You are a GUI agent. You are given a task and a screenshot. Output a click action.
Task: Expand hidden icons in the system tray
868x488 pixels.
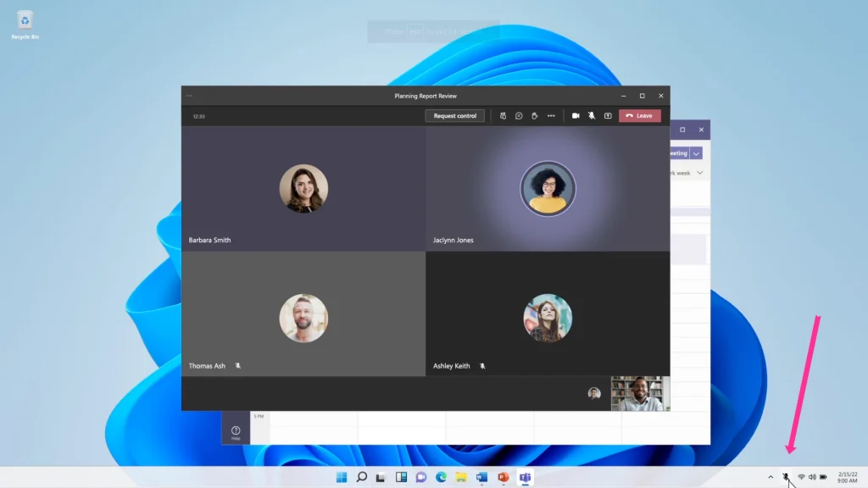tap(771, 476)
